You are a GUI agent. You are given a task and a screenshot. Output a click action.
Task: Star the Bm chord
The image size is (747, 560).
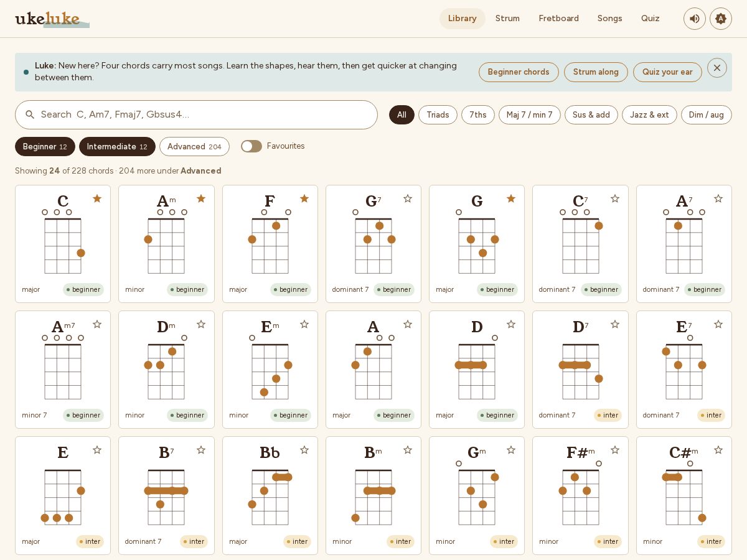coord(408,450)
